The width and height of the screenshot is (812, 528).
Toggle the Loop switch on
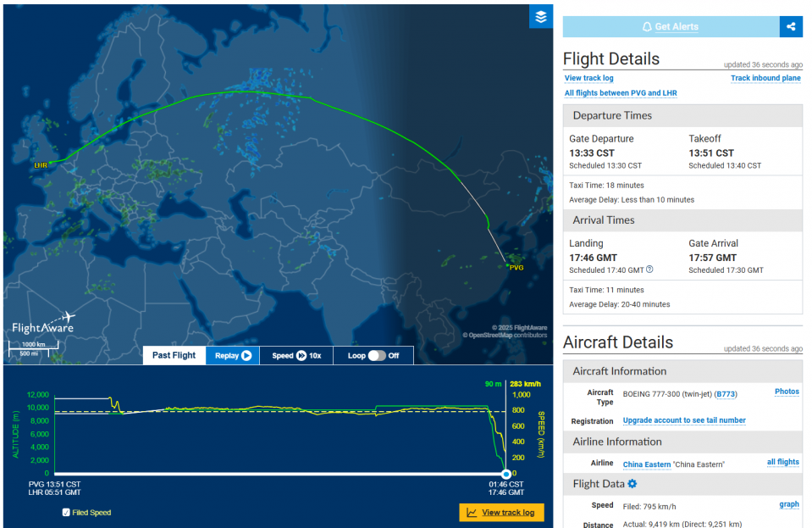click(377, 355)
